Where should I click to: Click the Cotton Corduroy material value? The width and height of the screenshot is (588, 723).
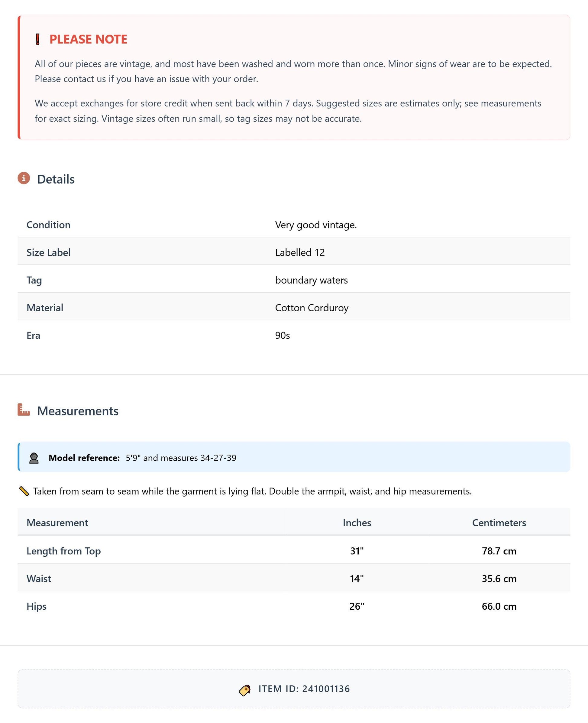(x=312, y=308)
